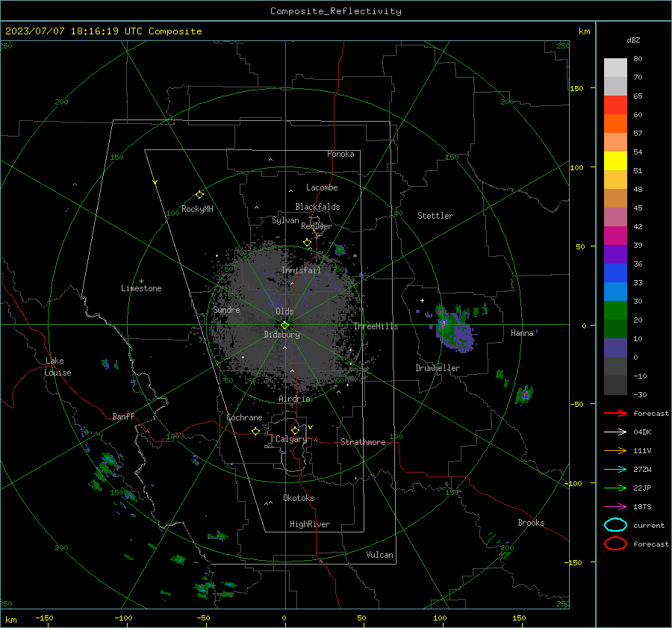Click the RedDeer city label

317,226
